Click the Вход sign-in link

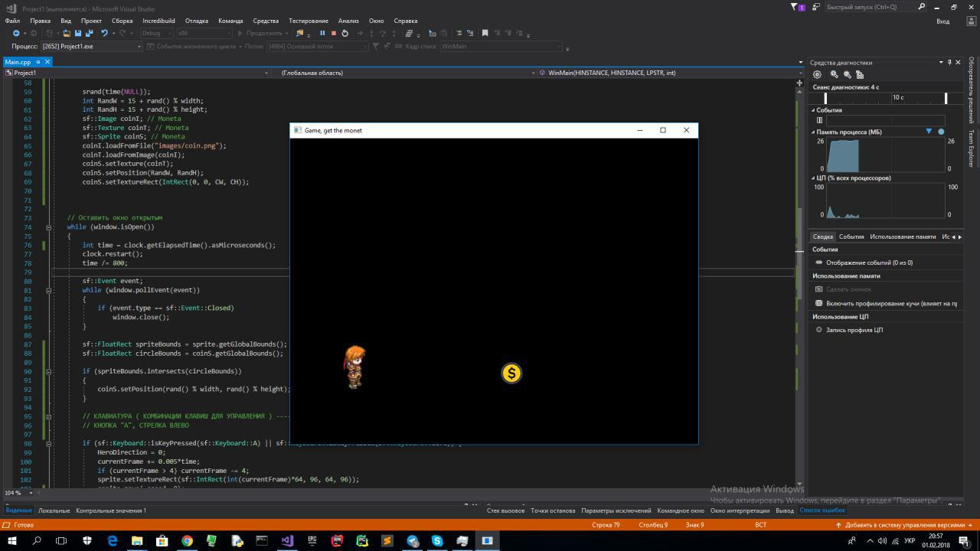[942, 21]
